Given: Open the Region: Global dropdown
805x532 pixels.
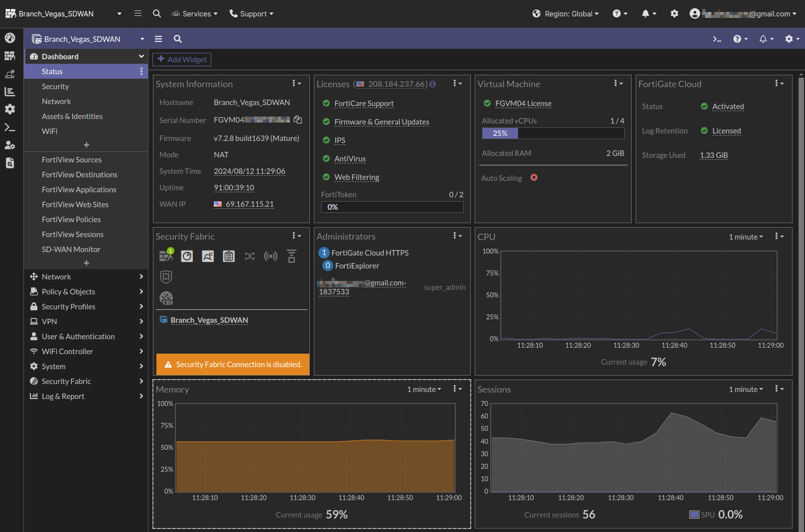Looking at the screenshot, I should [x=565, y=14].
